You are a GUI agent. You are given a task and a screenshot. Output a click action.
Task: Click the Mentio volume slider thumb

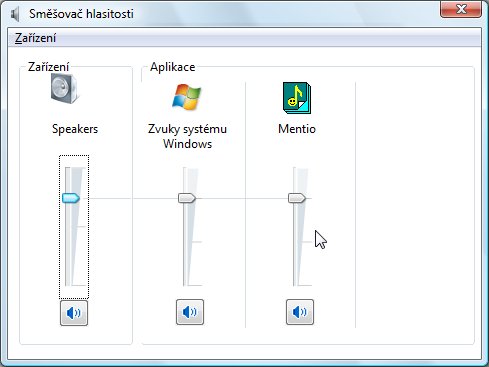pos(297,198)
